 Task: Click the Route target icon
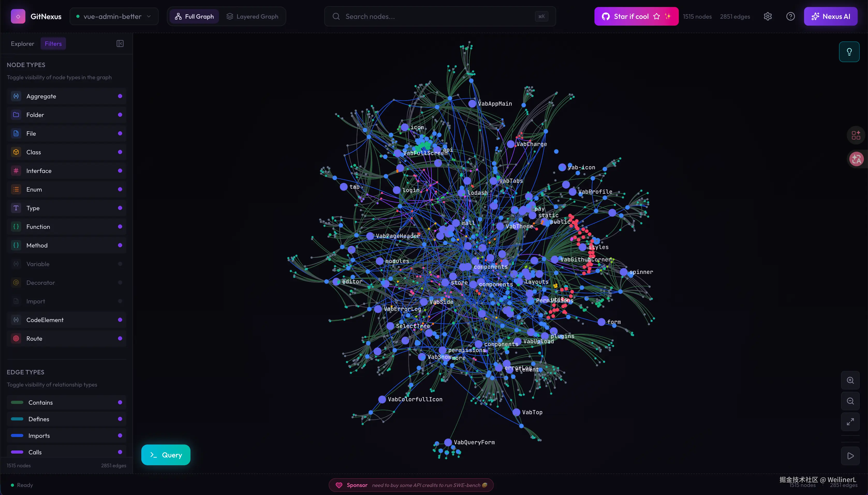coord(16,339)
